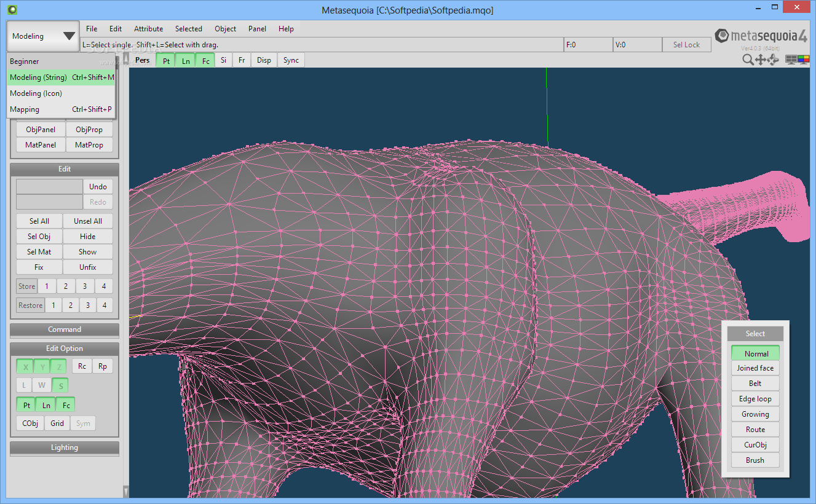
Task: Toggle Pt display in the viewport toolbar
Action: tap(166, 60)
